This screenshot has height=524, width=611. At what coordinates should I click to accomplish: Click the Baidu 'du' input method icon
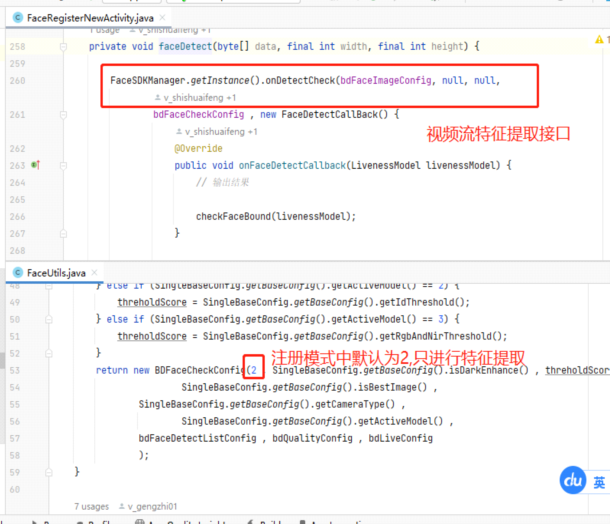(x=573, y=480)
